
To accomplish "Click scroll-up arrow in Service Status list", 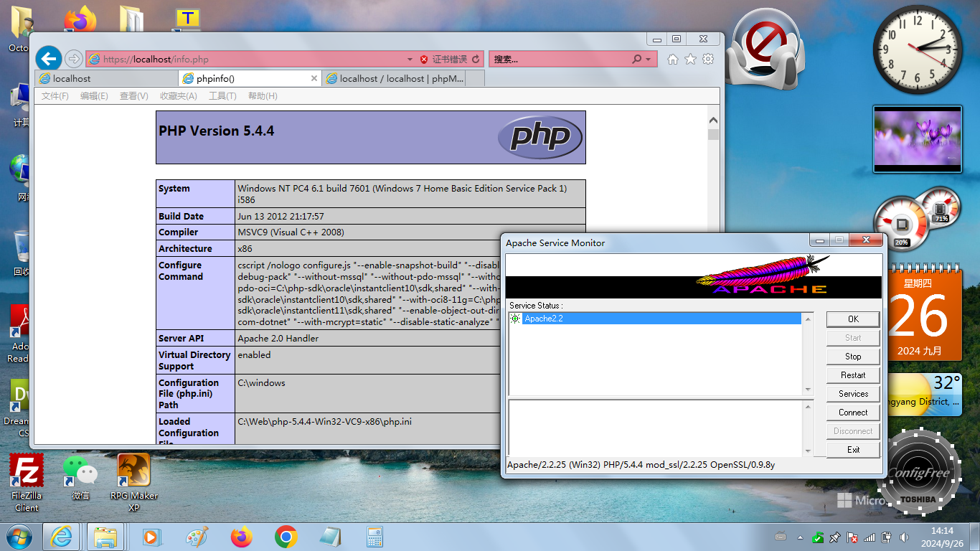I will [808, 319].
